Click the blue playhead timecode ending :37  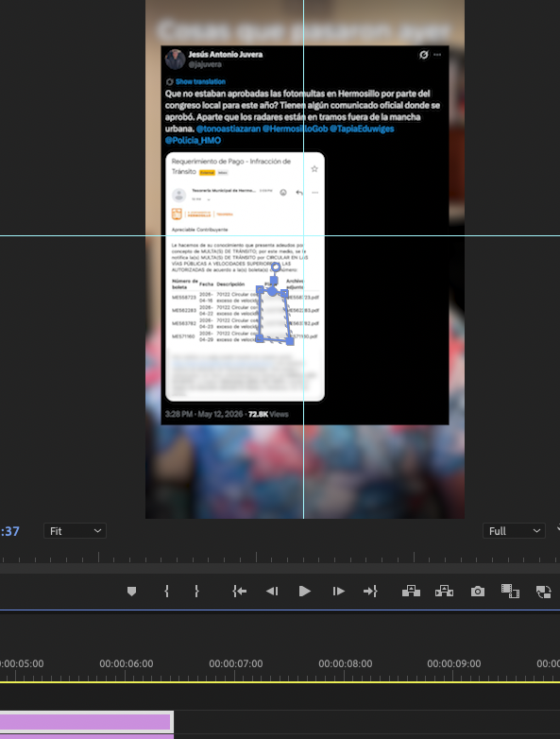click(x=9, y=531)
